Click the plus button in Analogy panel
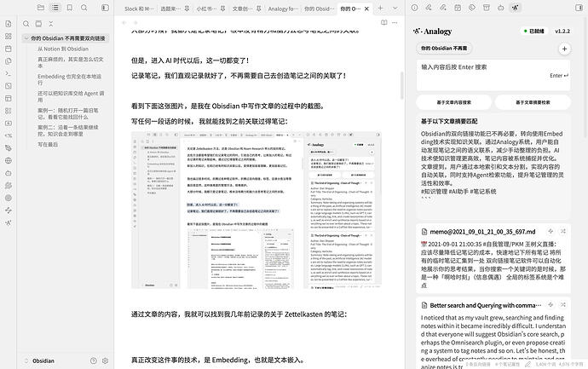This screenshot has height=369, width=588. tap(564, 49)
